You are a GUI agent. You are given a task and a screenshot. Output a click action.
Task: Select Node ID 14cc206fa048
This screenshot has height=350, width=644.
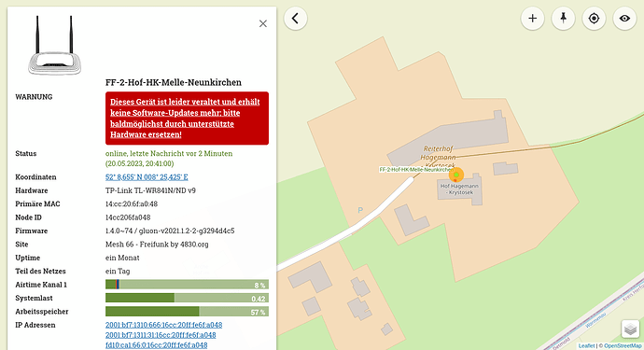tap(128, 217)
